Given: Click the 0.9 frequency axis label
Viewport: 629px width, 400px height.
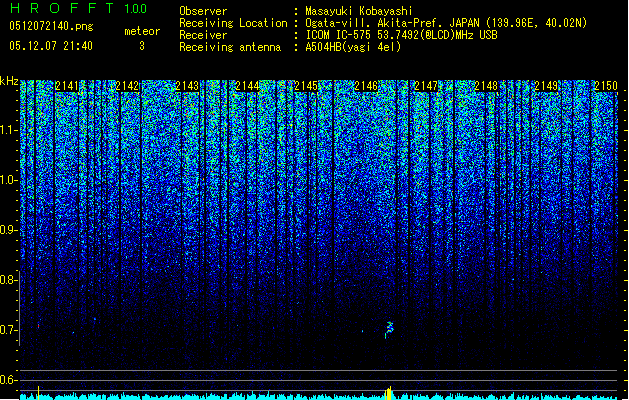Looking at the screenshot, I should (8, 230).
